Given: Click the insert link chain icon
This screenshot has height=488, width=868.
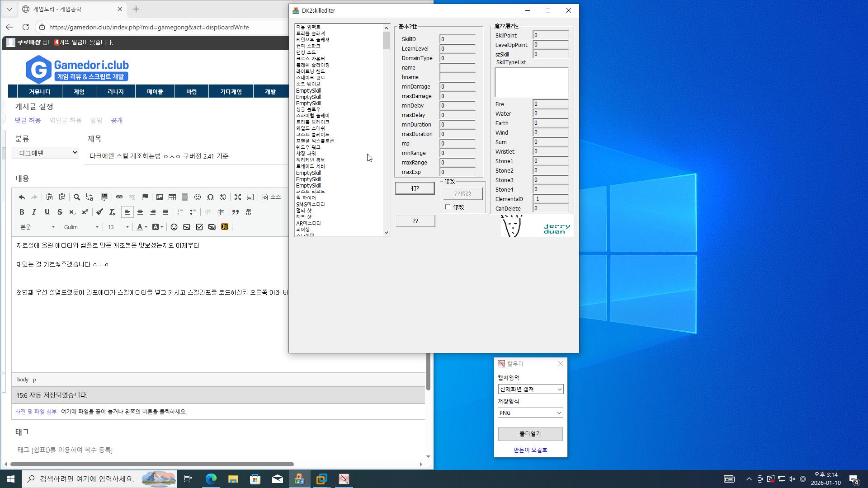Looking at the screenshot, I should click(x=119, y=197).
